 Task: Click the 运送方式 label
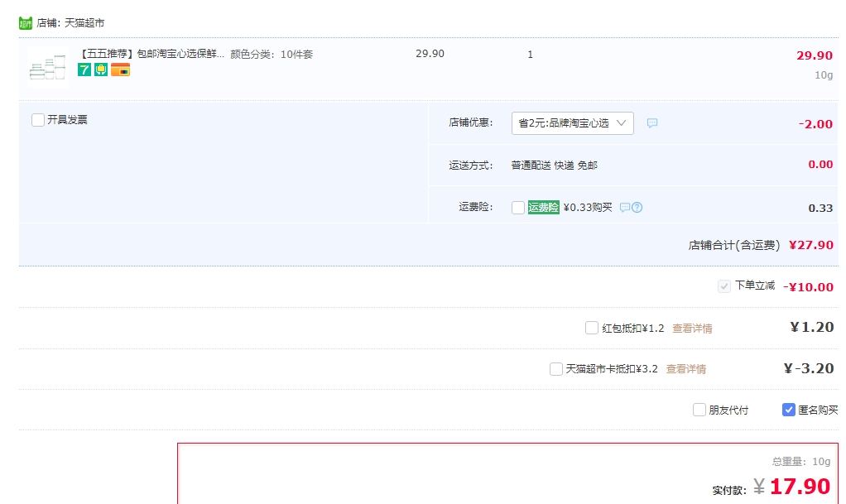(x=471, y=166)
